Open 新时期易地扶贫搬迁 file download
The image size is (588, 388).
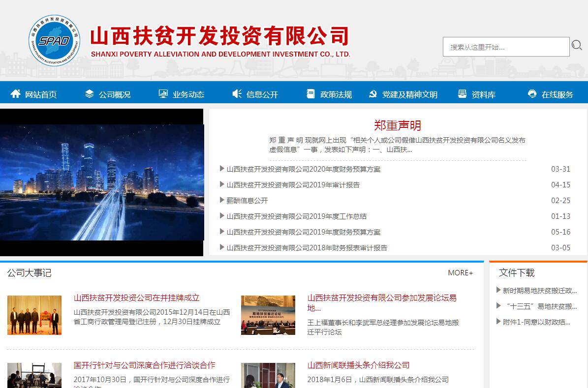pyautogui.click(x=539, y=291)
